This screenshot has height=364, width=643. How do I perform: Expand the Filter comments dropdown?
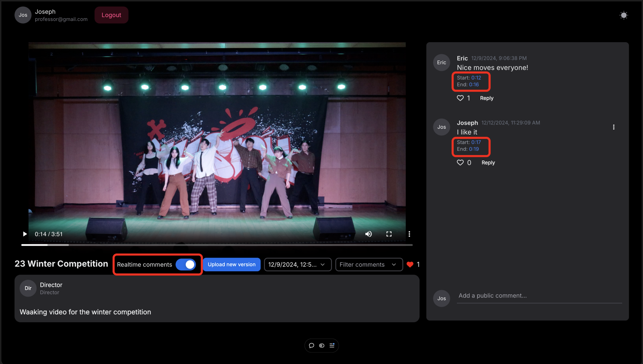(x=369, y=265)
